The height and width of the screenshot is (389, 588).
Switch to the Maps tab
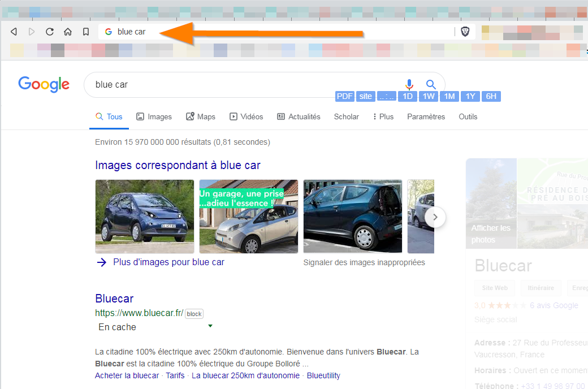click(201, 116)
